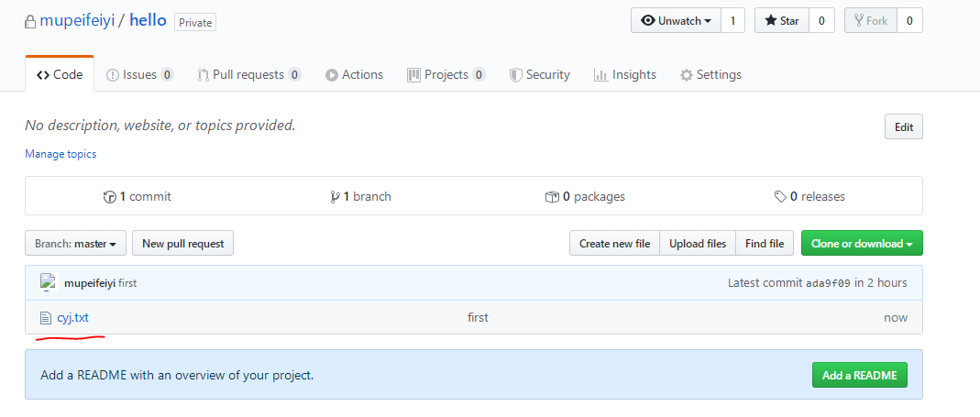
Task: Click the file icon beside cyj.txt
Action: [x=45, y=318]
